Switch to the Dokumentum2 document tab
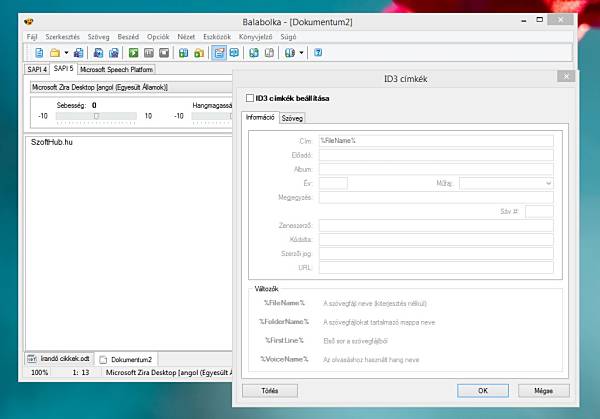This screenshot has width=600, height=419. (x=126, y=360)
